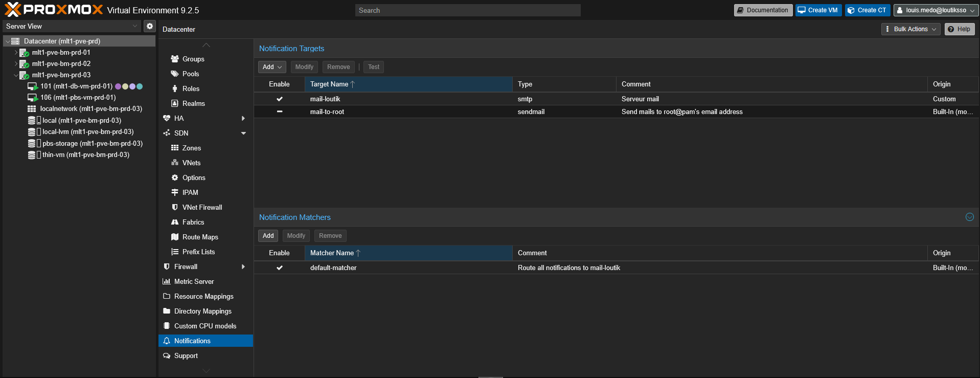Select pbs-storage in server tree
Viewport: 980px width, 378px height.
pos(79,144)
